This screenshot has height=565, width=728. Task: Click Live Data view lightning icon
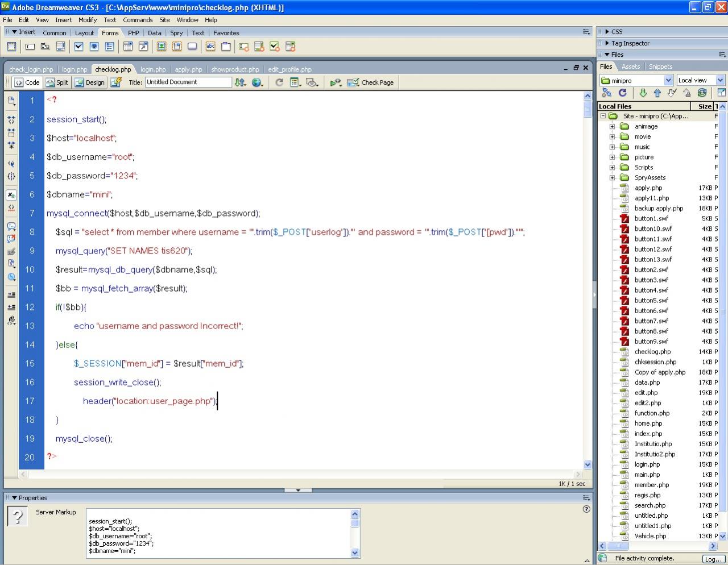(116, 82)
